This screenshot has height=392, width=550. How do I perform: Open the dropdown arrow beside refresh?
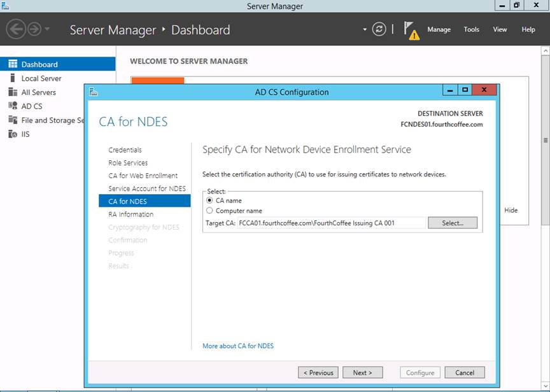pyautogui.click(x=365, y=29)
